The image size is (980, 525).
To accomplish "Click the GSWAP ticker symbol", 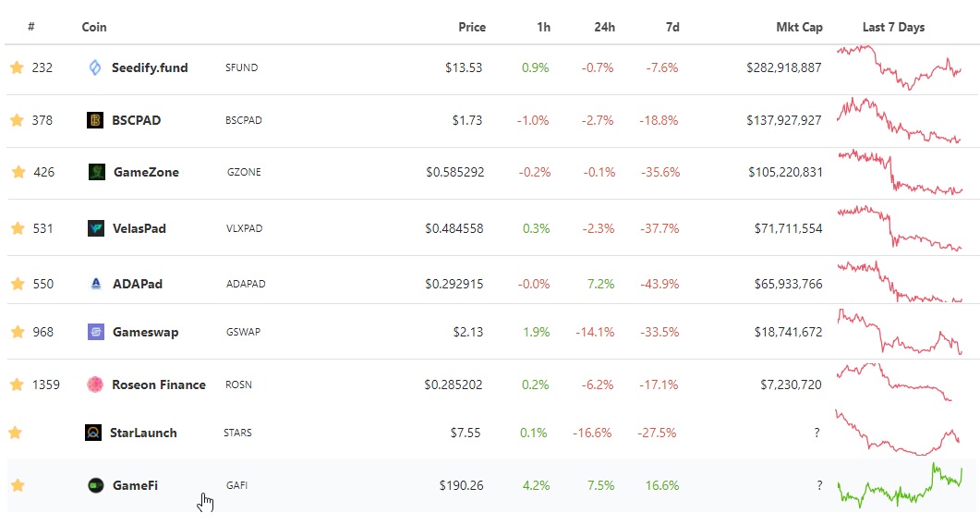I will point(243,332).
